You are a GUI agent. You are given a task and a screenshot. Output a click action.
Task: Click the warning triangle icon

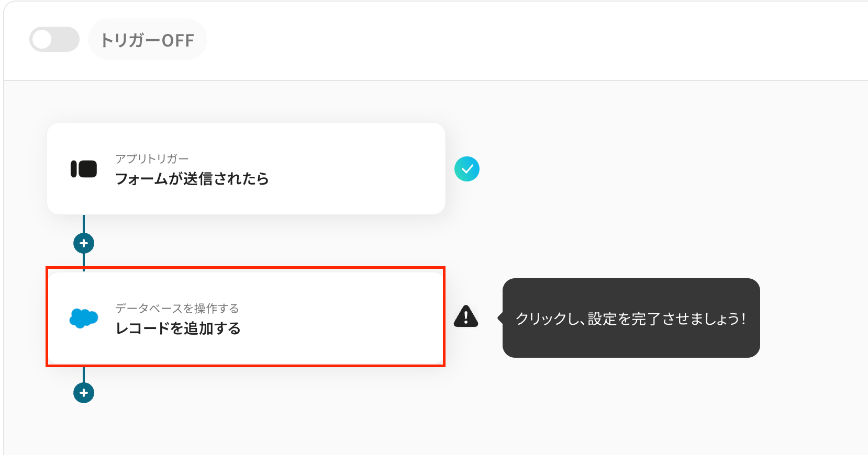[466, 316]
